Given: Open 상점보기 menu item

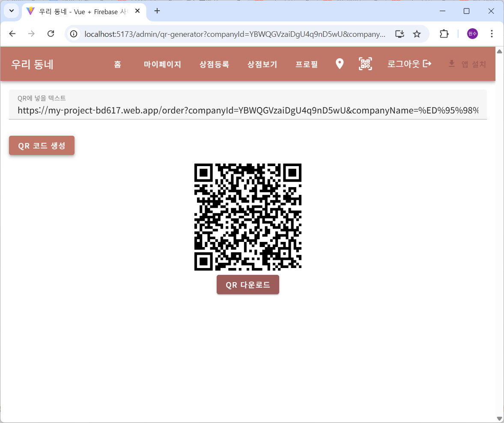Looking at the screenshot, I should coord(262,64).
